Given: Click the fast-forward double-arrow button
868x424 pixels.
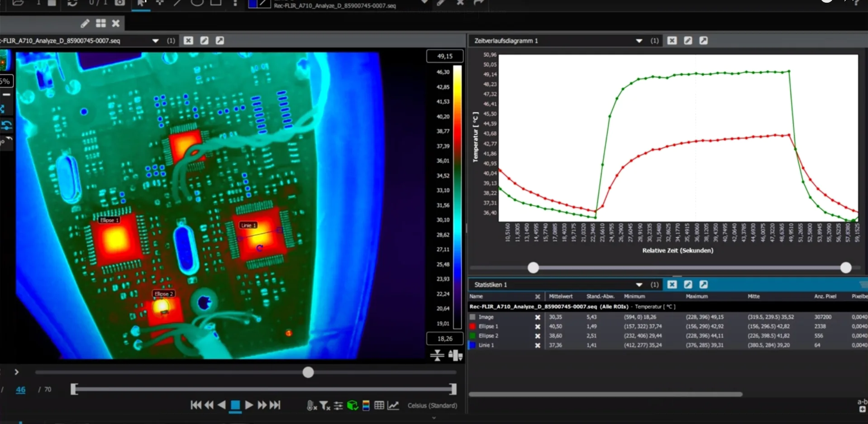Looking at the screenshot, I should 262,405.
